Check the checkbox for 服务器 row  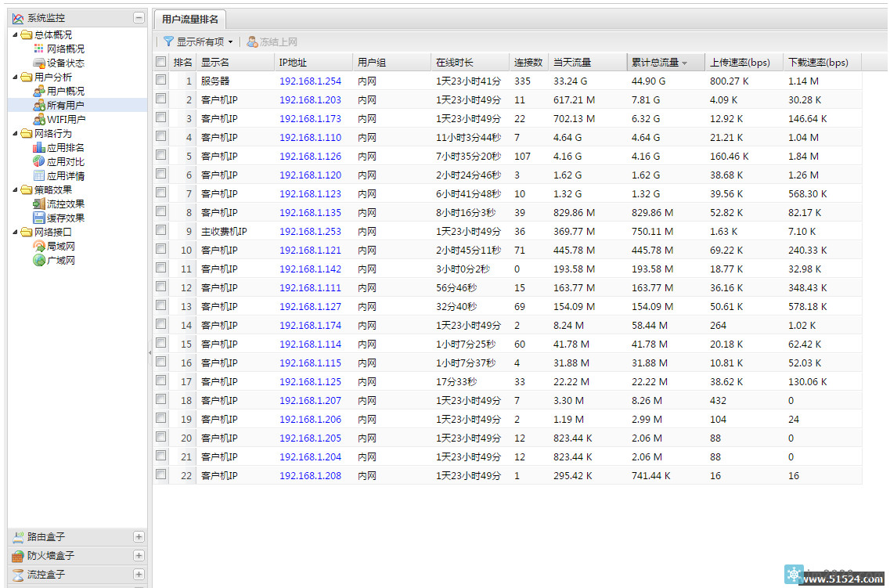[x=160, y=80]
